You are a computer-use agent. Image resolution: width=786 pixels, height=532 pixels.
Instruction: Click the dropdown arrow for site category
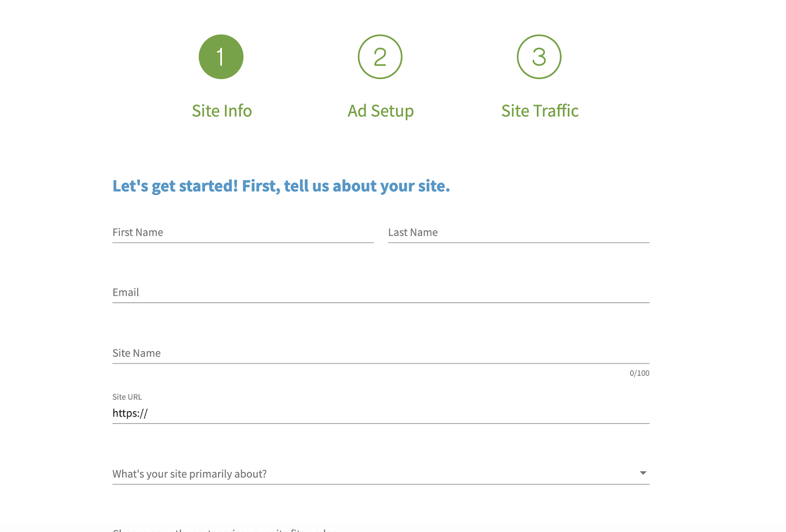click(x=643, y=473)
